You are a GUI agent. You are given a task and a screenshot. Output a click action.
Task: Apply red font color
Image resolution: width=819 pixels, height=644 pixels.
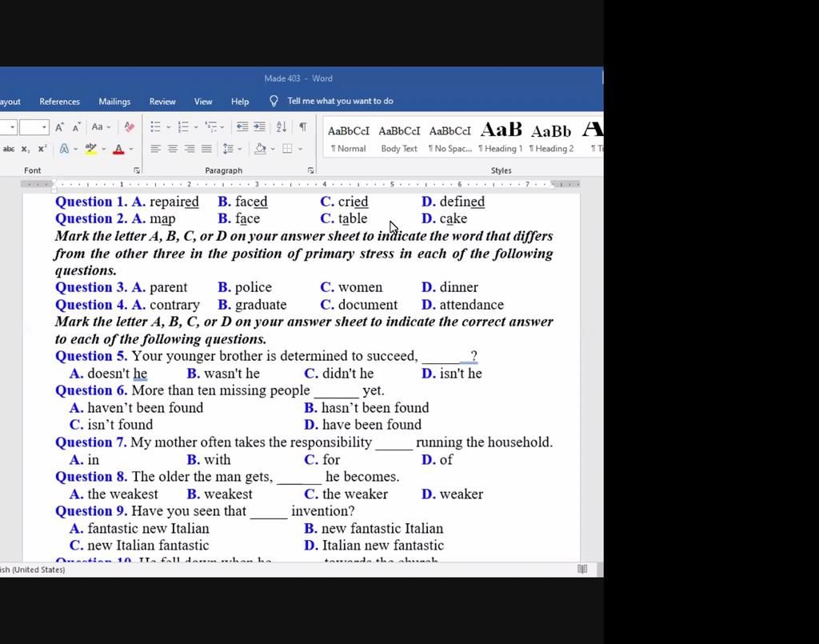click(118, 149)
